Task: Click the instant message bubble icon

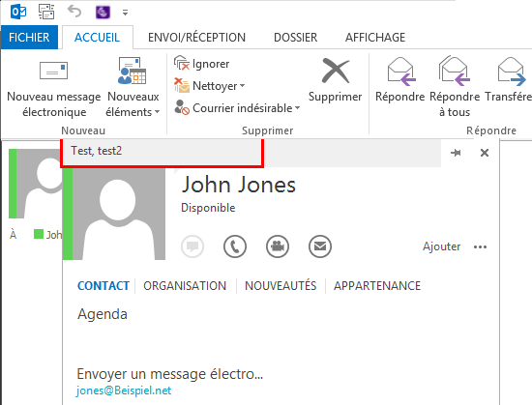Action: coord(192,246)
